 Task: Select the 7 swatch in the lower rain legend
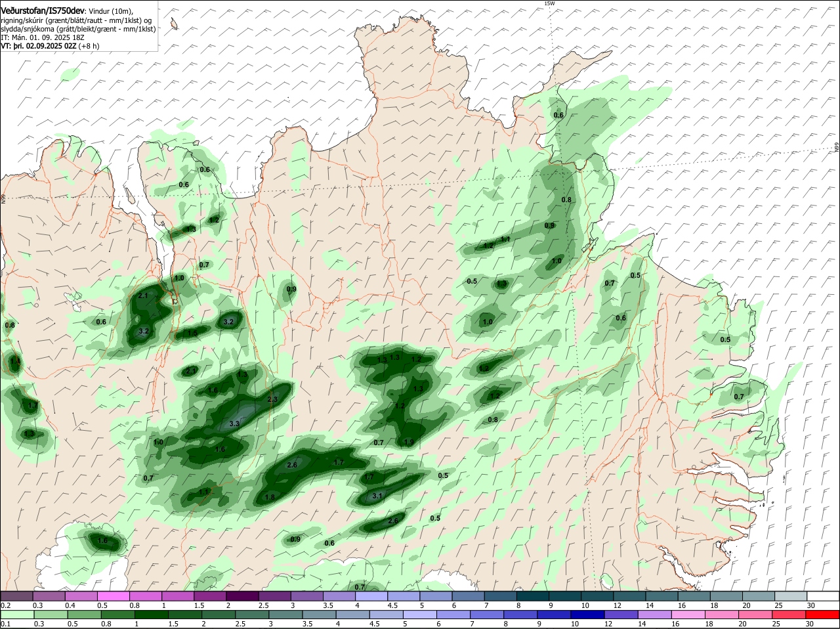(x=486, y=615)
